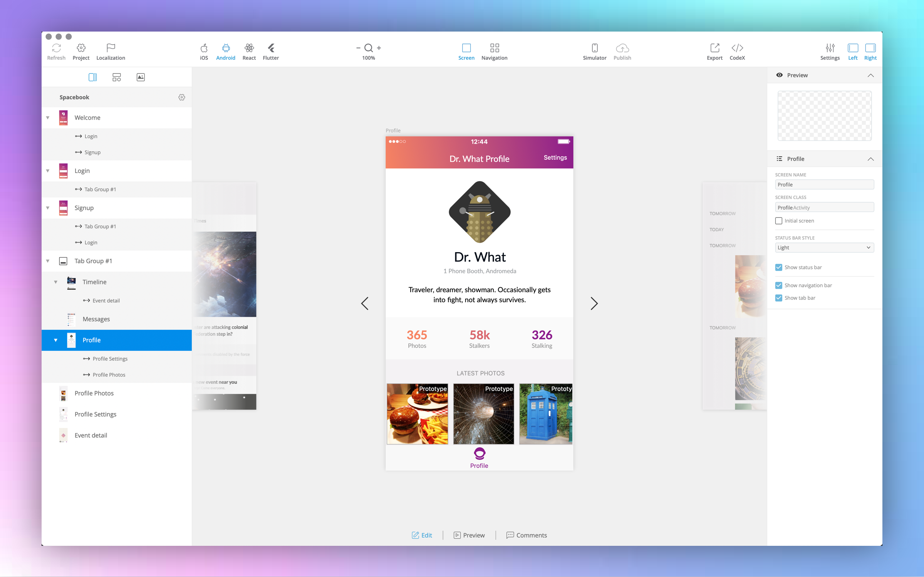Click the Export icon
Image resolution: width=924 pixels, height=577 pixels.
coord(714,48)
